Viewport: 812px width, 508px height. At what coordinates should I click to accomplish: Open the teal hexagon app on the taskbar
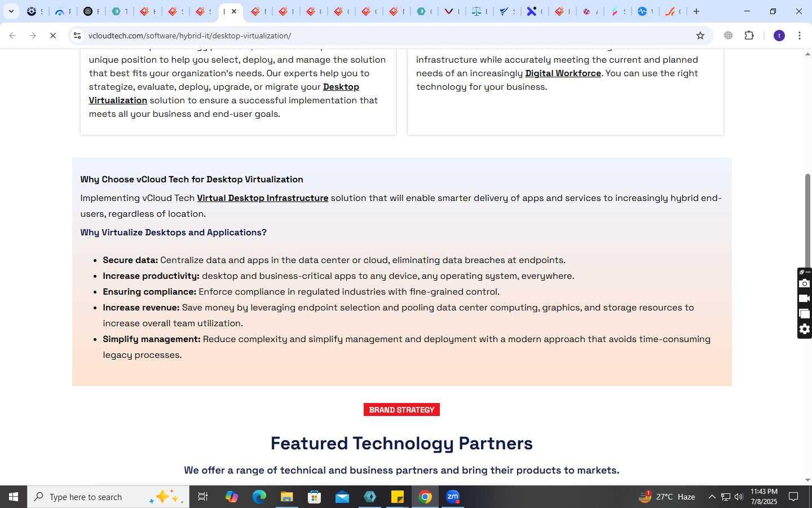pos(370,497)
